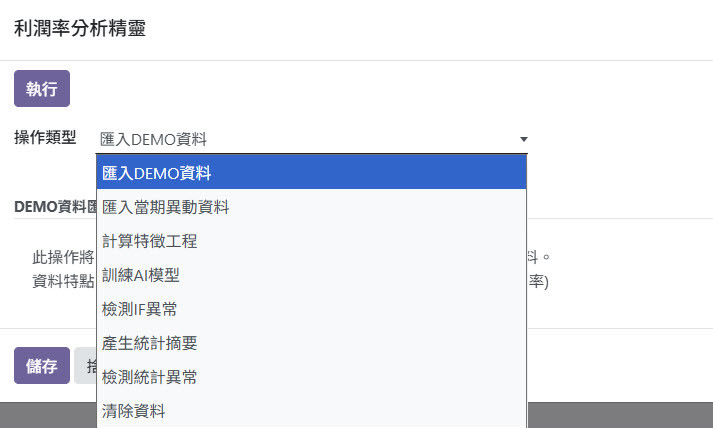713x428 pixels.
Task: Choose 清除資料 in the dropdown
Action: pos(311,411)
